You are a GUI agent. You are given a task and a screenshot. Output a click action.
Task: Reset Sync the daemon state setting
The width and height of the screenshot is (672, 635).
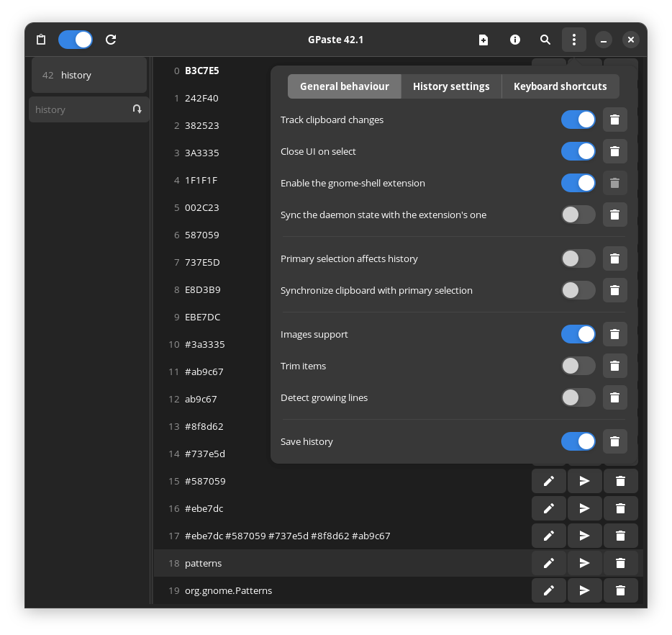coord(615,215)
